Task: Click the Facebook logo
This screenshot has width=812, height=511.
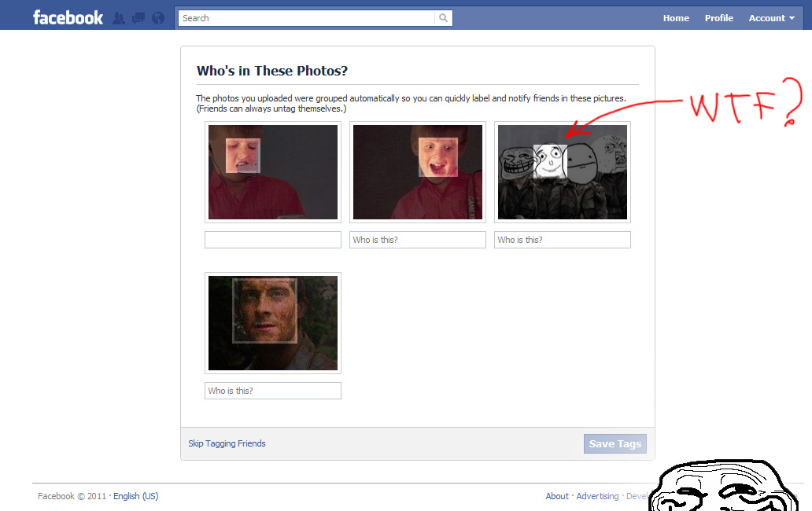Action: (68, 17)
